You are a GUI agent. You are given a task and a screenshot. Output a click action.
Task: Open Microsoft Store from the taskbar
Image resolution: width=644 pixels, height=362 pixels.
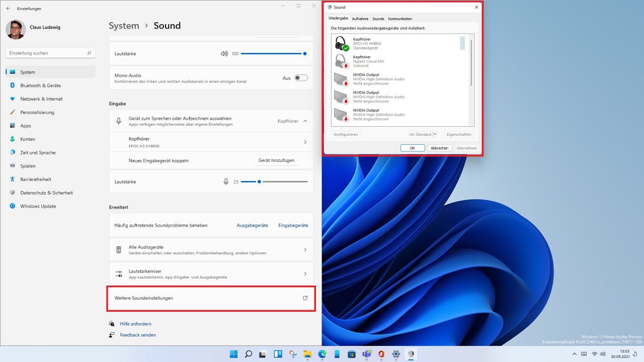click(x=352, y=354)
